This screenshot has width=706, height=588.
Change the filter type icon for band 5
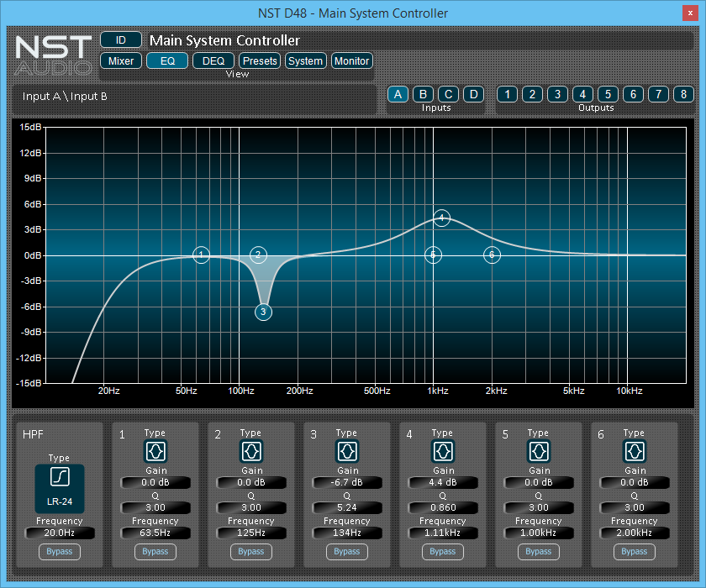click(539, 451)
